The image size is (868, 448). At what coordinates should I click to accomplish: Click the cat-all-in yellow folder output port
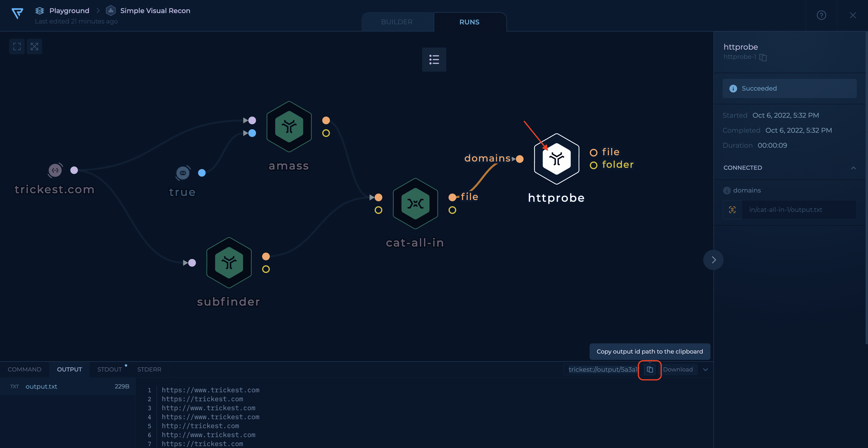452,210
